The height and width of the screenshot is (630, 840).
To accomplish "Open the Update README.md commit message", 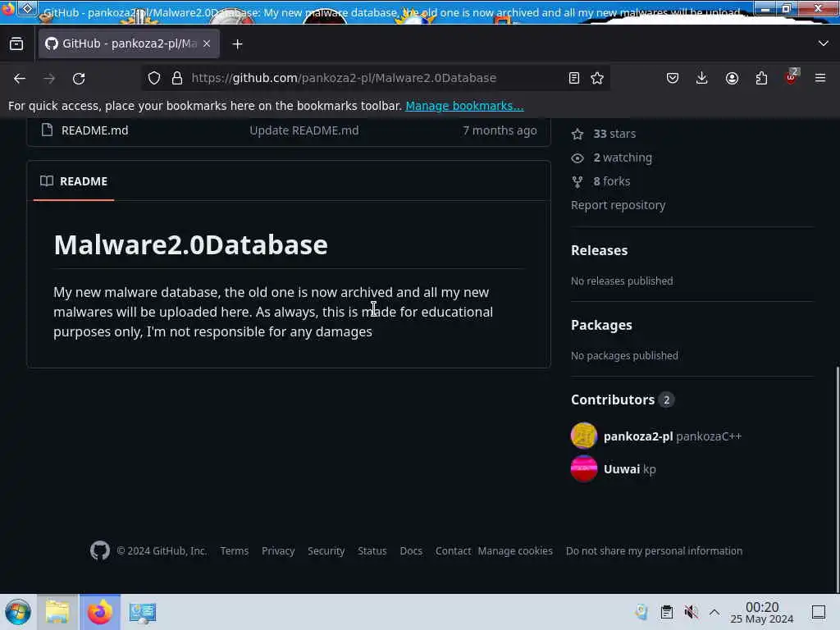I will tap(304, 130).
